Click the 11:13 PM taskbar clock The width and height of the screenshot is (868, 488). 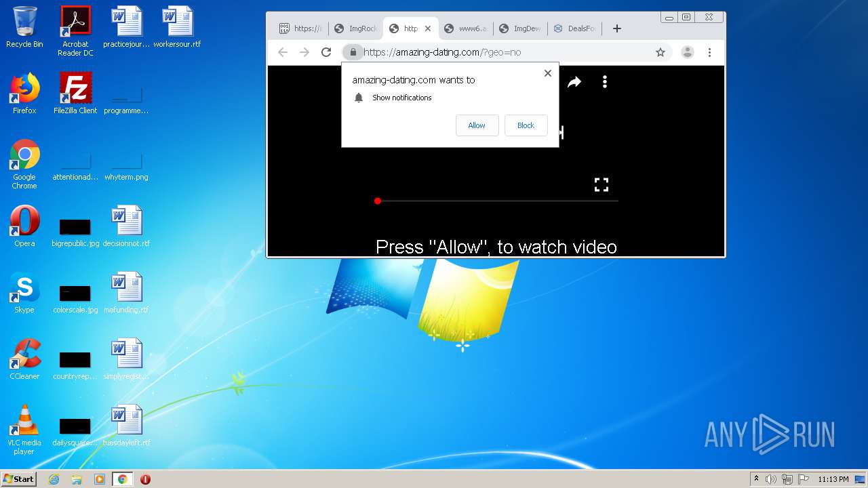[833, 479]
